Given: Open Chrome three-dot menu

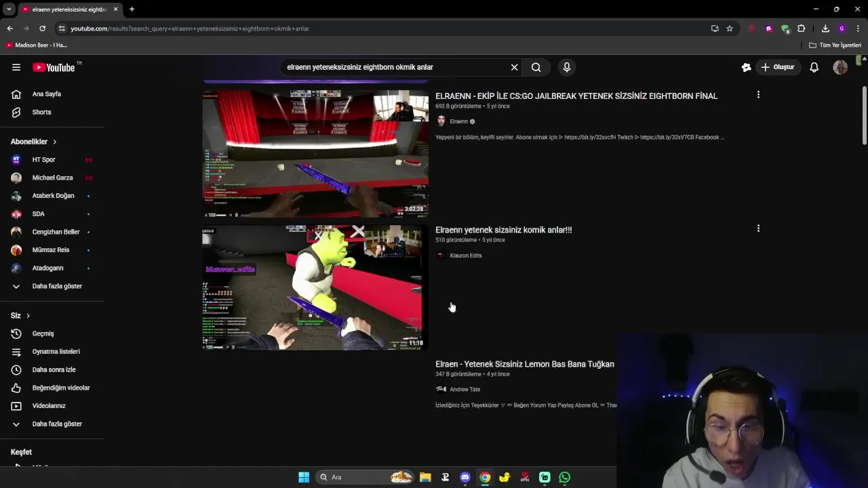Looking at the screenshot, I should point(858,28).
